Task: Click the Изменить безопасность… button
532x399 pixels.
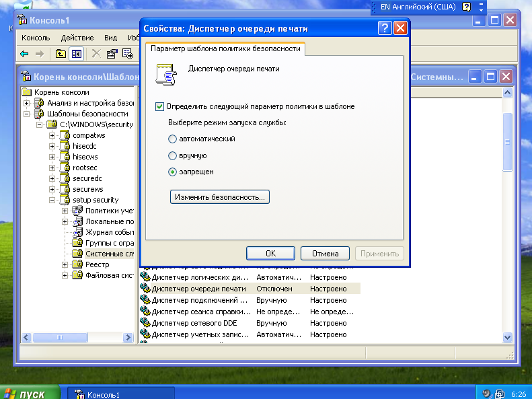Action: (x=219, y=196)
